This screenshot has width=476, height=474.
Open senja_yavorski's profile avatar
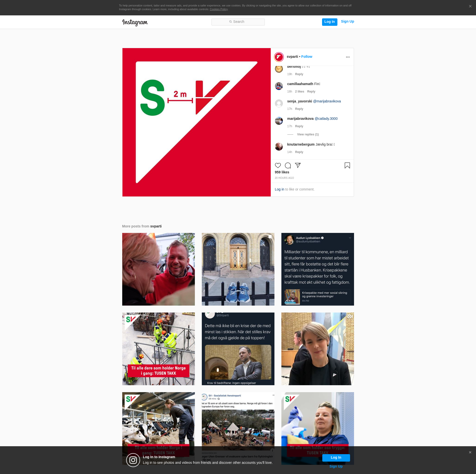[279, 103]
